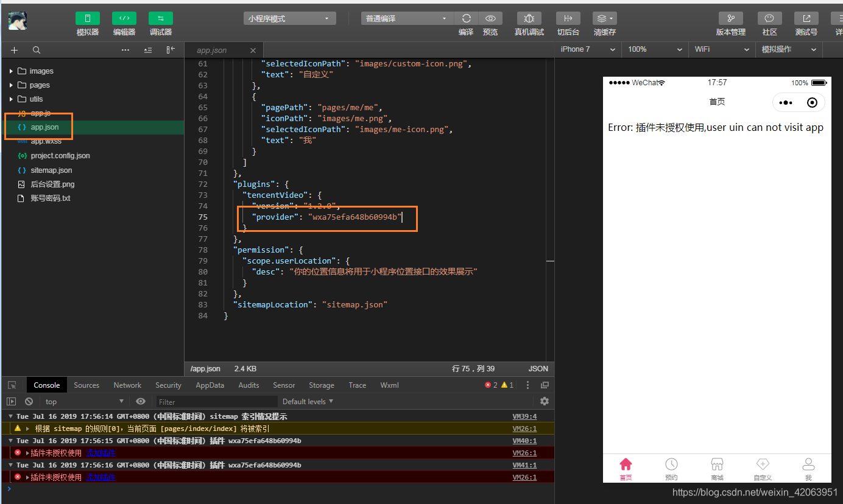
Task: Open 版本管理 version control icon
Action: [731, 18]
